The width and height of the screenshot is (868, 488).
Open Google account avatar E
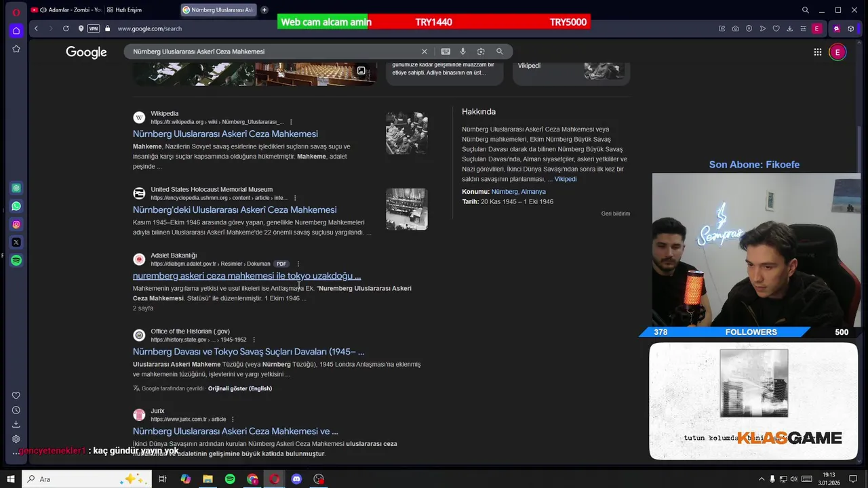[x=837, y=52]
